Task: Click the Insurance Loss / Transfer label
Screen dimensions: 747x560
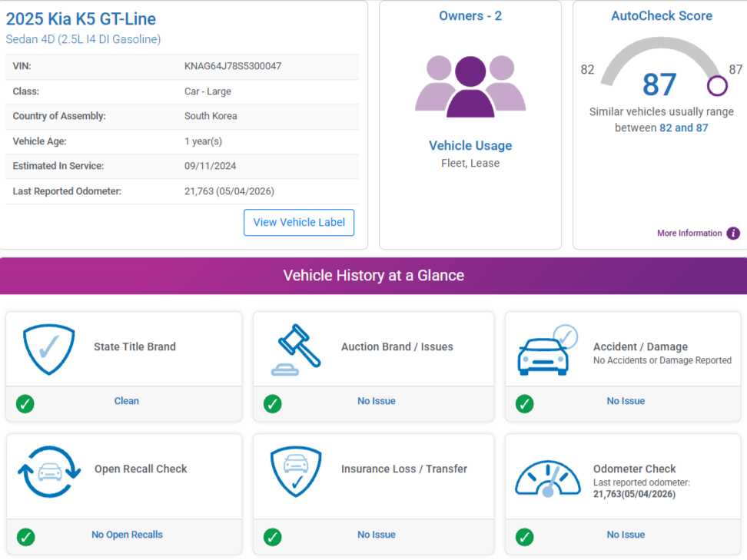Action: 404,469
